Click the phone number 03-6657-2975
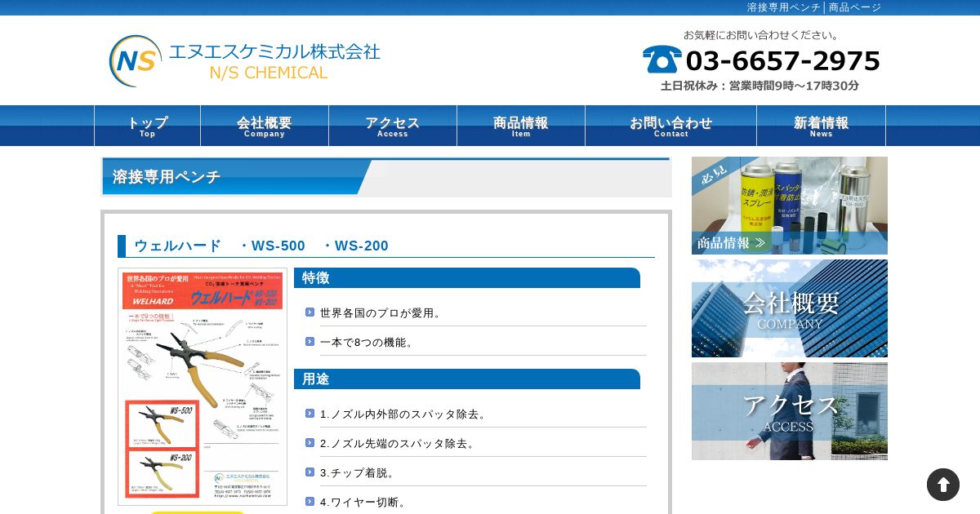980x514 pixels. click(x=782, y=61)
